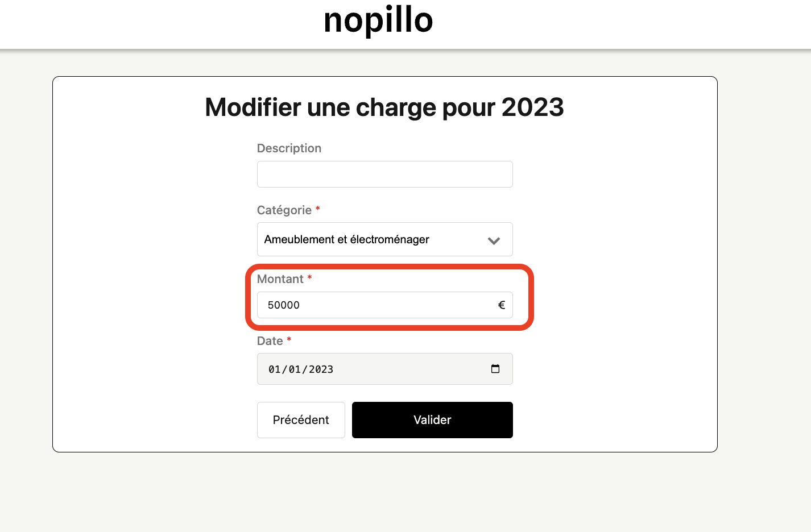The width and height of the screenshot is (811, 532).
Task: Open the calendar picker icon in Date field
Action: (495, 369)
